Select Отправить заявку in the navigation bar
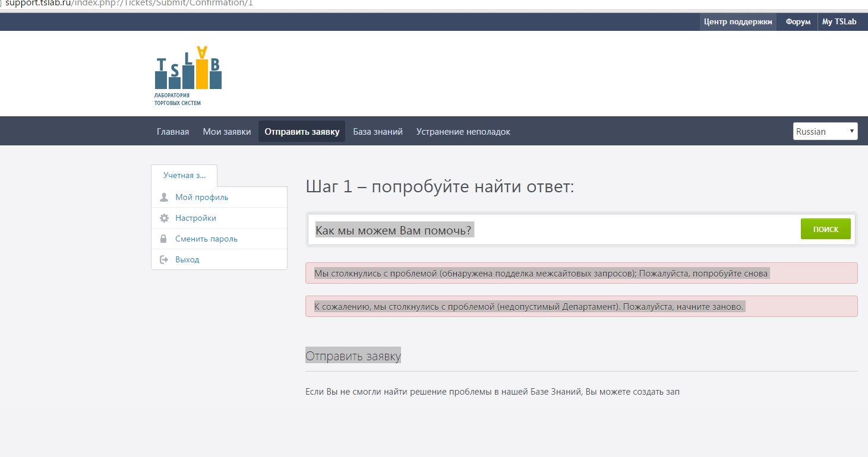 (x=302, y=132)
